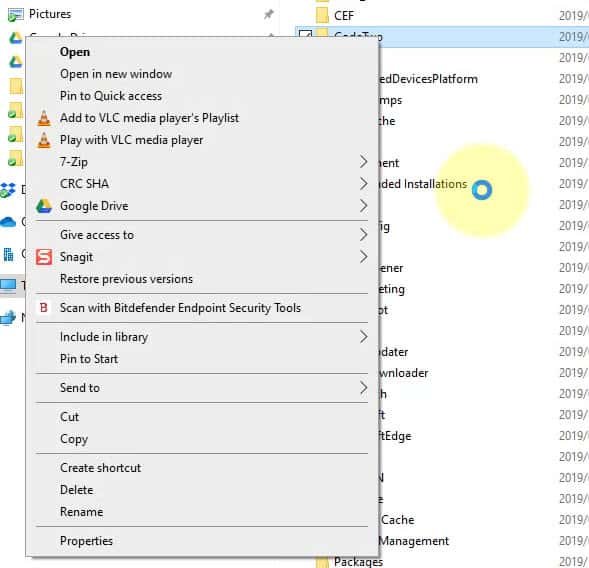This screenshot has height=568, width=589.
Task: Expand the Snagit submenu arrow
Action: [x=363, y=257]
